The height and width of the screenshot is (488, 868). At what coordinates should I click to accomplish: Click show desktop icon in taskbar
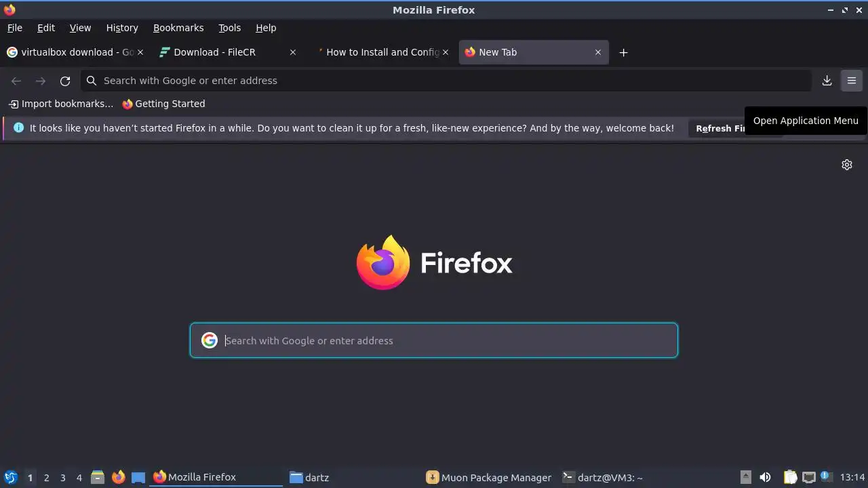pyautogui.click(x=138, y=478)
